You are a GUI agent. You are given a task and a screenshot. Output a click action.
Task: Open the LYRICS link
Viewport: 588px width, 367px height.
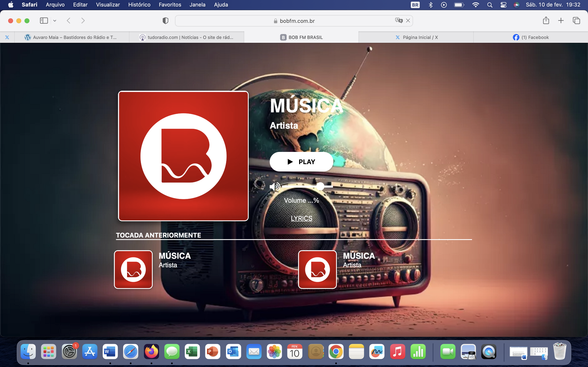pos(301,218)
